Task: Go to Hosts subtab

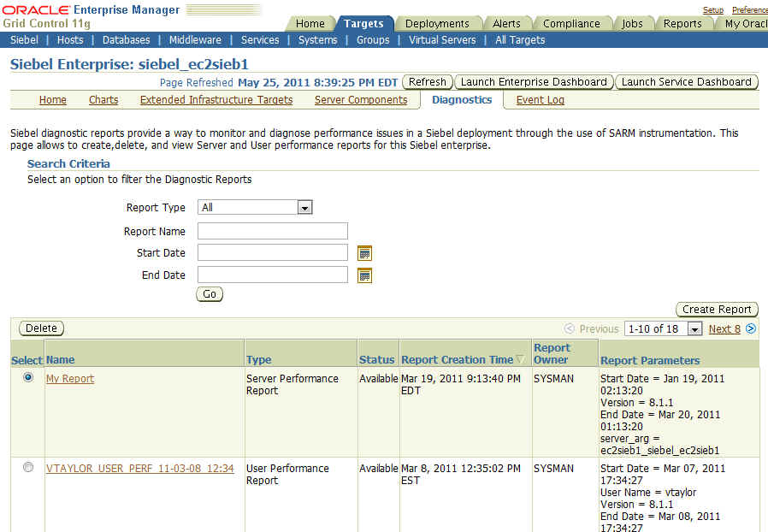Action: coord(70,40)
